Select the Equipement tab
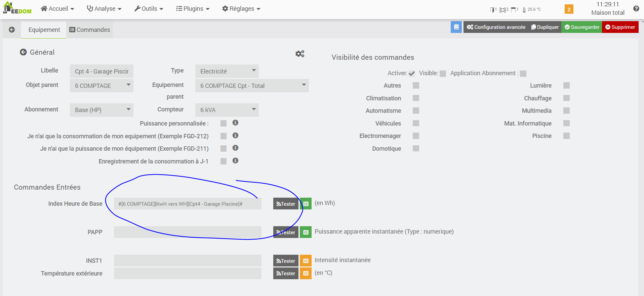Screen dimensions: 644x296 44,30
